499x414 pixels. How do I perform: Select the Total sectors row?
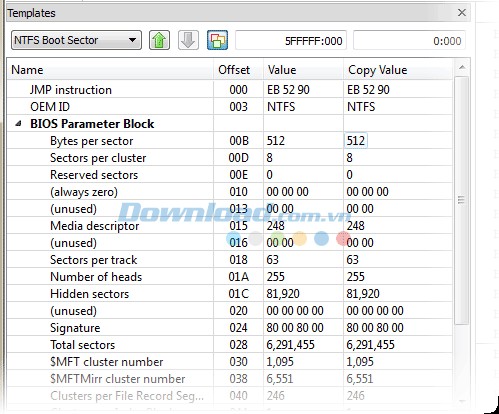coord(230,345)
